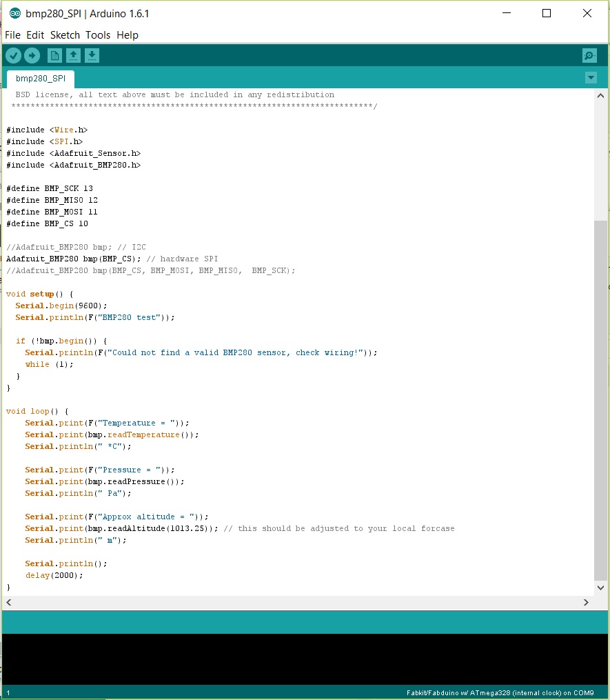Open the Help menu

128,34
